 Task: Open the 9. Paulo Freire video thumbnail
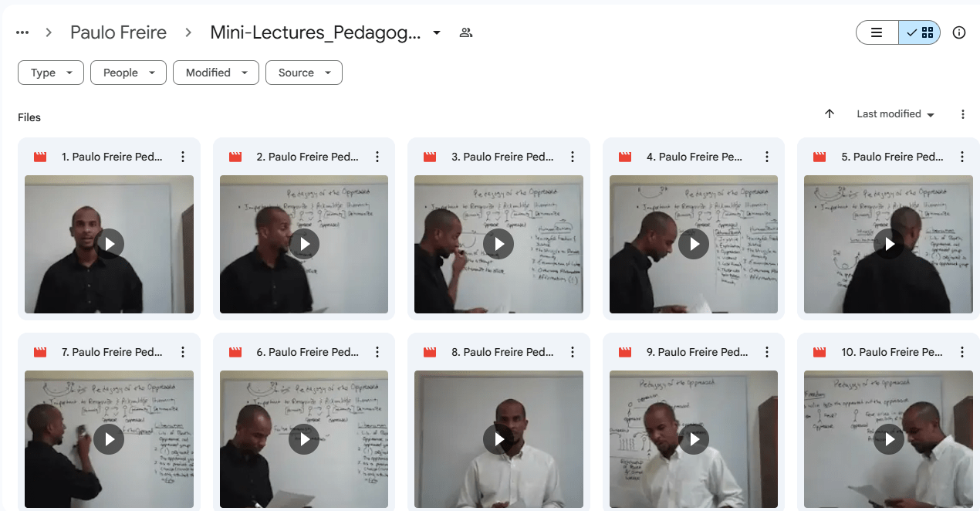pos(694,439)
